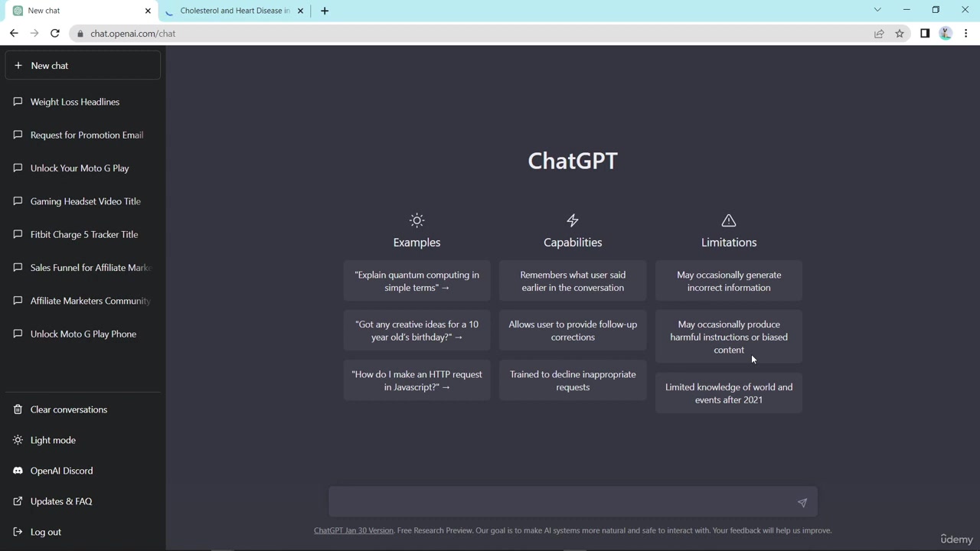This screenshot has height=551, width=980.
Task: Open Chrome's three-dot menu
Action: [966, 34]
